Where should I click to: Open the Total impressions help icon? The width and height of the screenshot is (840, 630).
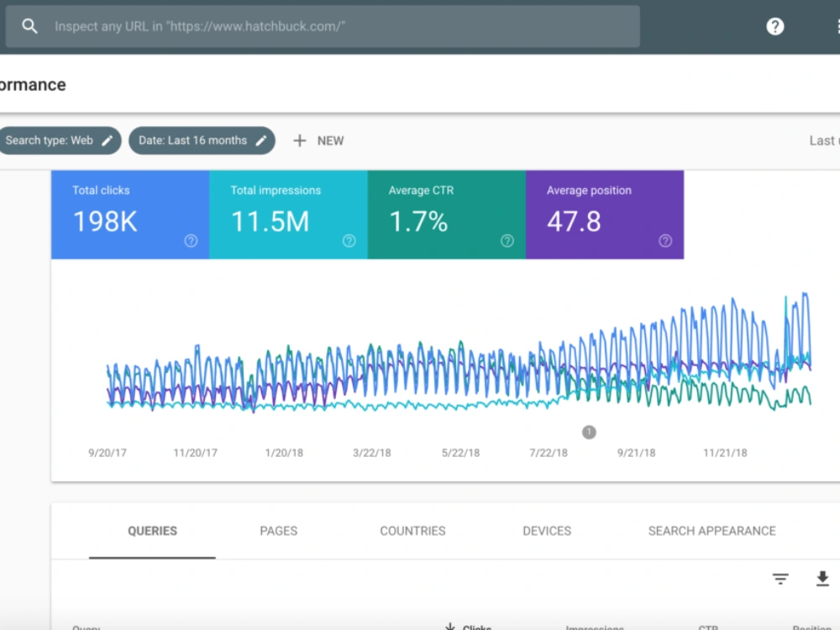349,241
